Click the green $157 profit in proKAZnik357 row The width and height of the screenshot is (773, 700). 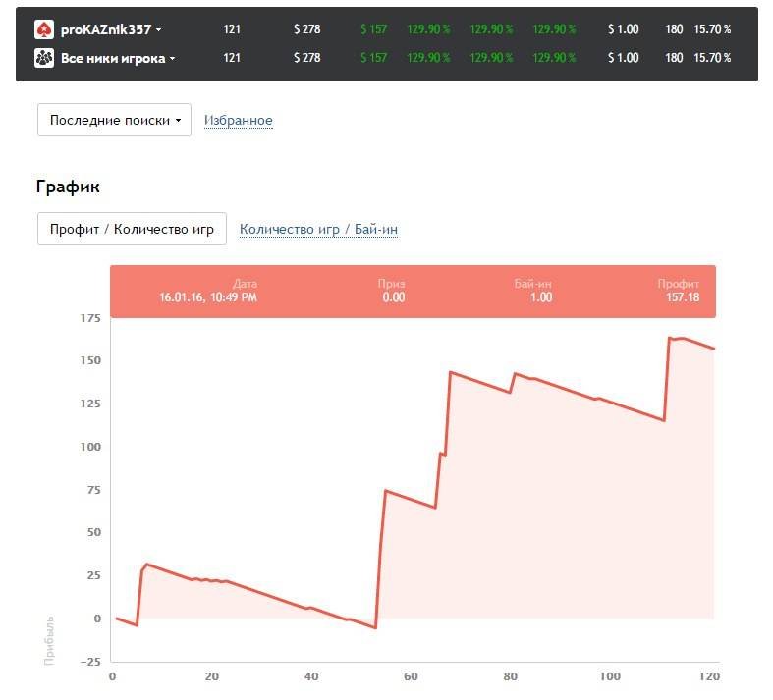pos(373,29)
